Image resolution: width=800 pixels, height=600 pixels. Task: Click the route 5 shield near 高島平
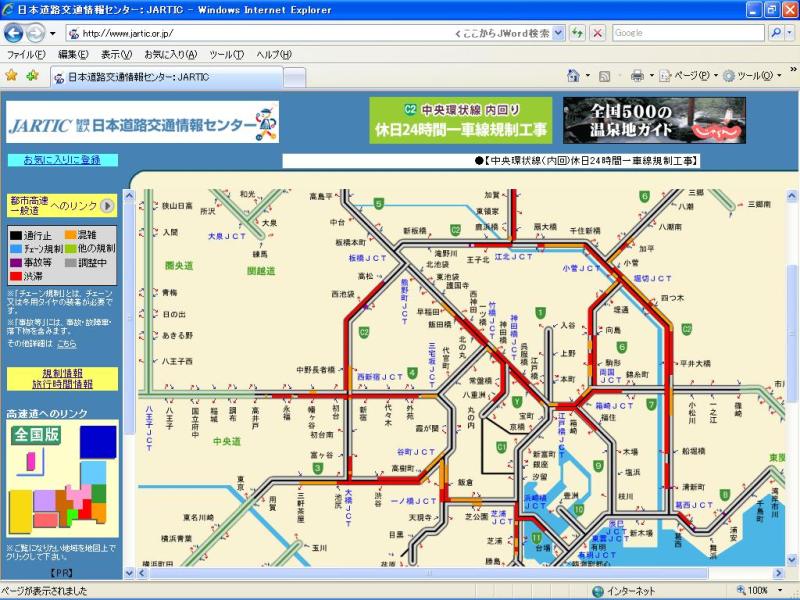coord(379,204)
